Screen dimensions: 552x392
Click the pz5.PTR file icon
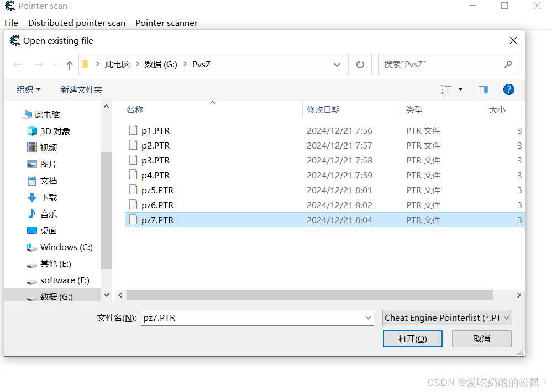[x=133, y=190]
